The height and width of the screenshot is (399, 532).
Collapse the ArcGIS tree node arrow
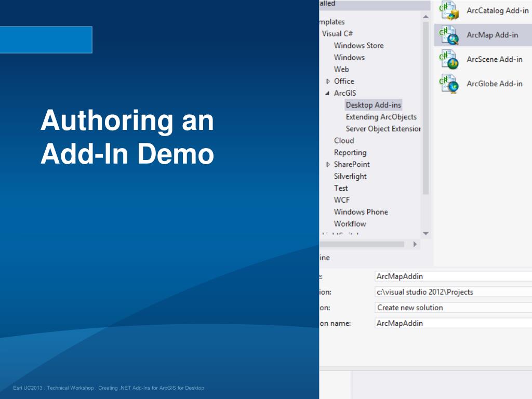point(327,94)
